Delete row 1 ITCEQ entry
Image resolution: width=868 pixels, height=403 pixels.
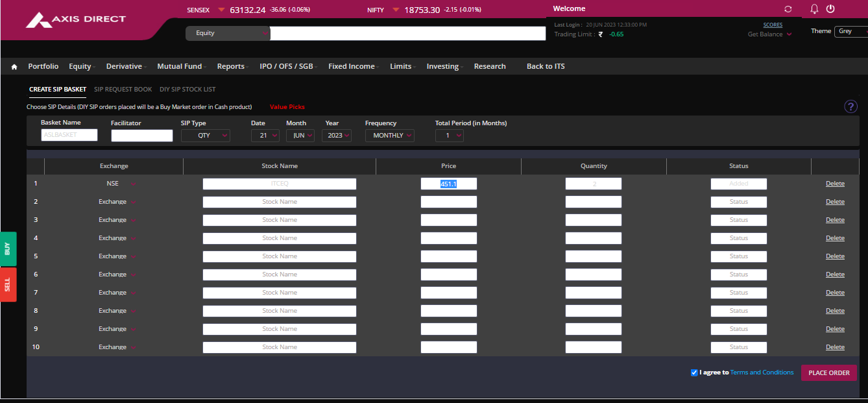point(835,184)
